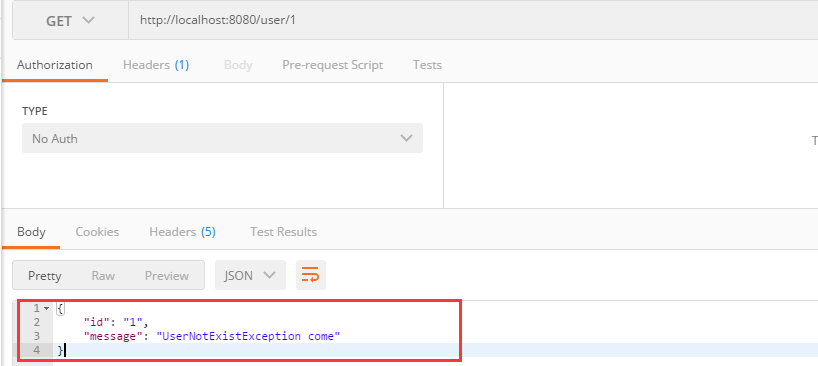This screenshot has height=366, width=818.
Task: Expand the No Auth type dropdown
Action: tap(222, 138)
